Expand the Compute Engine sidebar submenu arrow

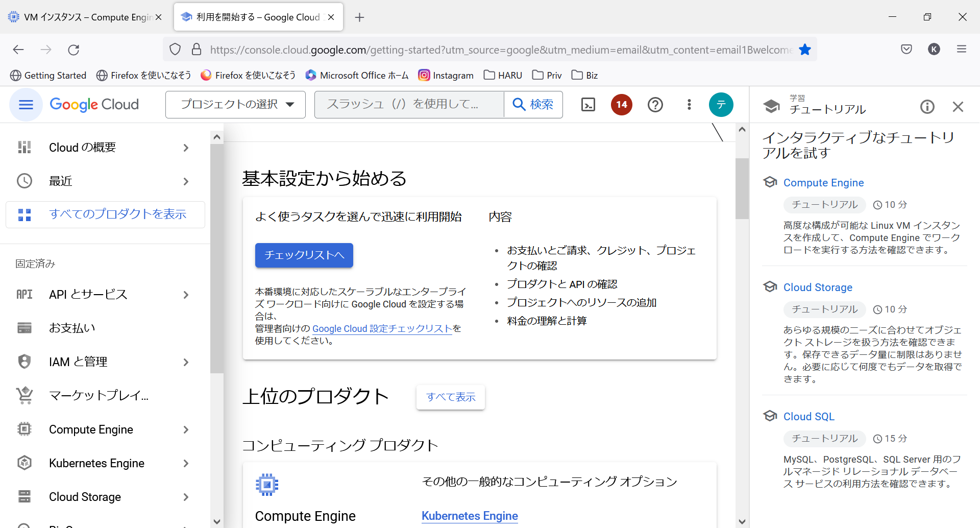186,429
